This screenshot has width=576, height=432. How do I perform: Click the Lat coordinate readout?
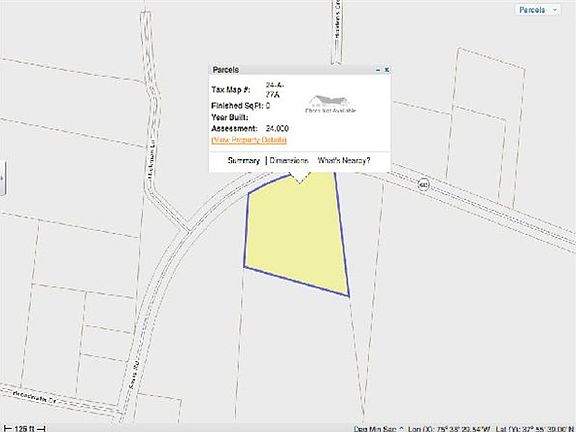pos(535,429)
